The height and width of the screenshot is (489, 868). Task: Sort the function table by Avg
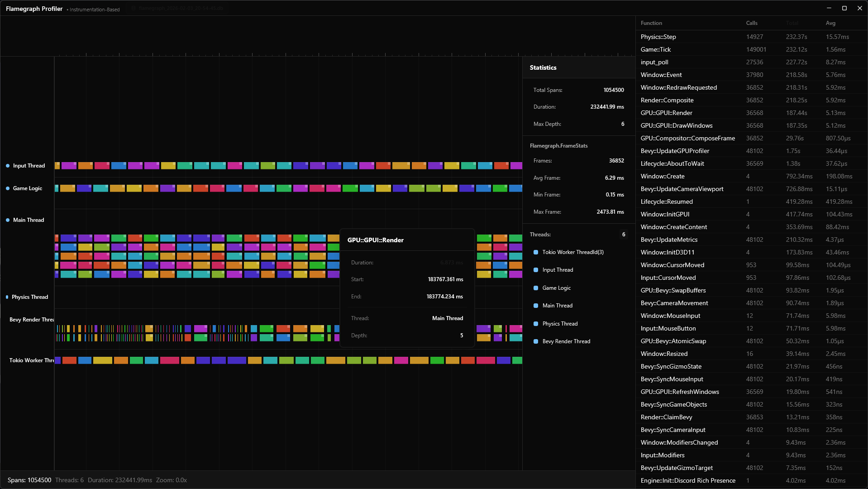[x=830, y=23]
